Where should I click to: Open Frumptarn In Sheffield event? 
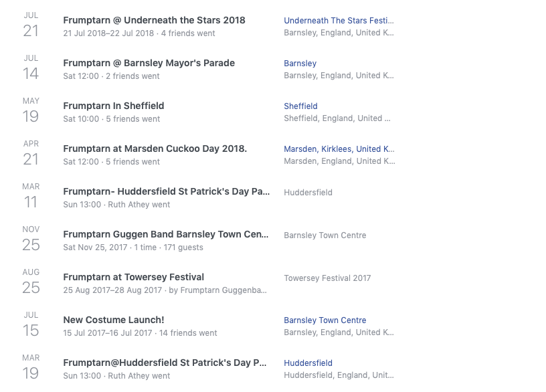(x=113, y=106)
